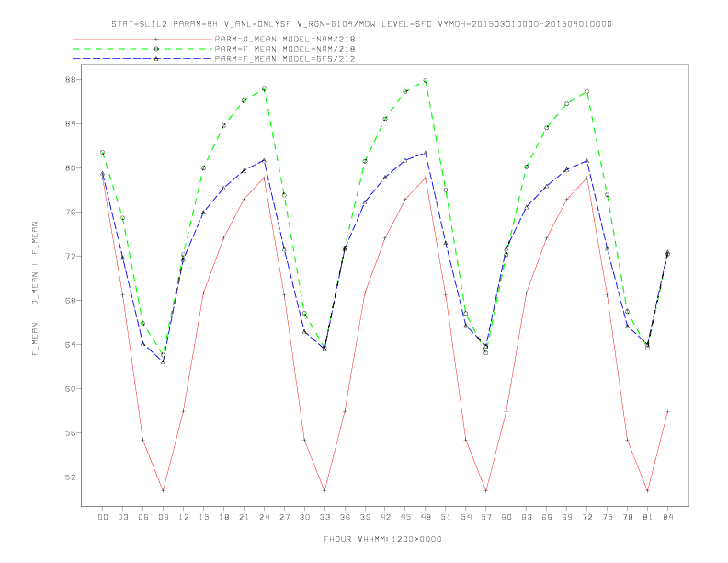The width and height of the screenshot is (728, 563).
Task: Click green NAM circle marker at hour 00
Action: (103, 153)
